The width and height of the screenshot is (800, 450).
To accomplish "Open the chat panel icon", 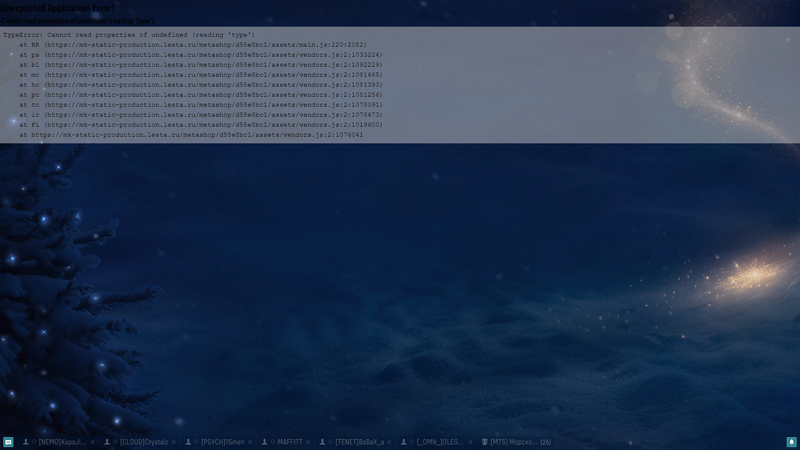I will [x=8, y=441].
